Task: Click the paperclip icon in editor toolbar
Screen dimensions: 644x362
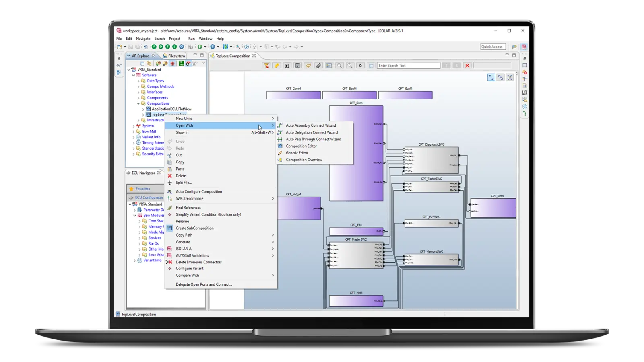Action: click(x=318, y=66)
